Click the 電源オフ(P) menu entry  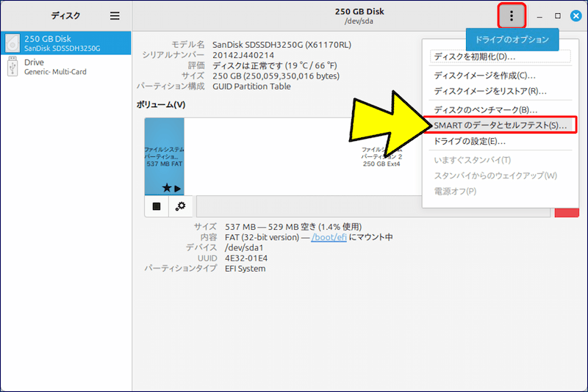501,192
